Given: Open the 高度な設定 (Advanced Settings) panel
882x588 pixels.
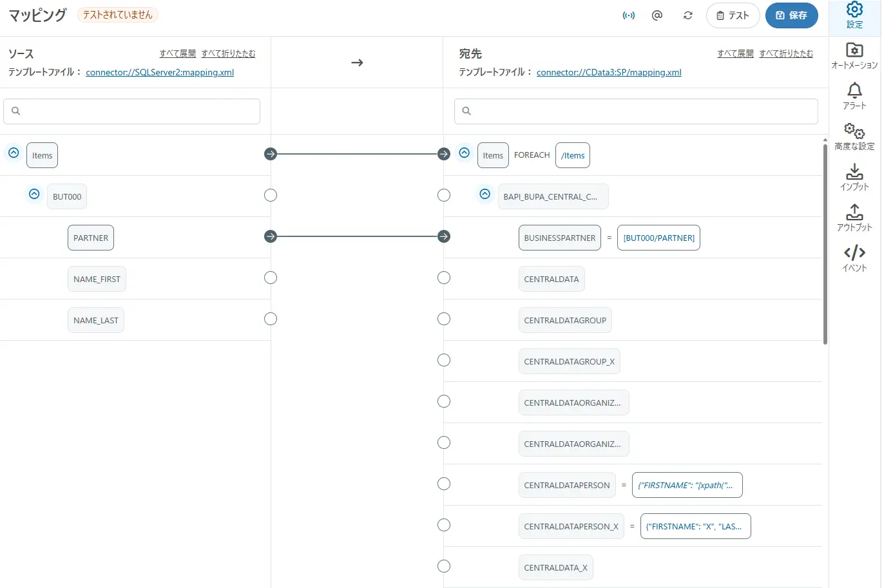Looking at the screenshot, I should point(854,136).
